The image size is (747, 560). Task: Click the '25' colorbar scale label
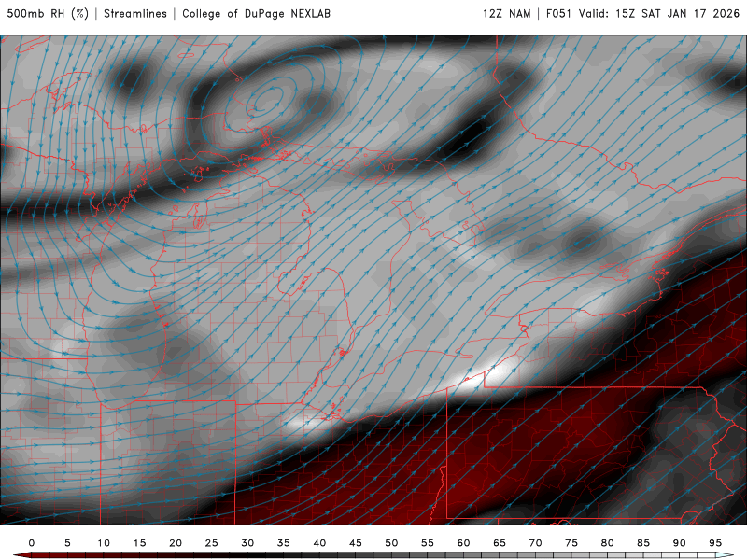[x=212, y=543]
